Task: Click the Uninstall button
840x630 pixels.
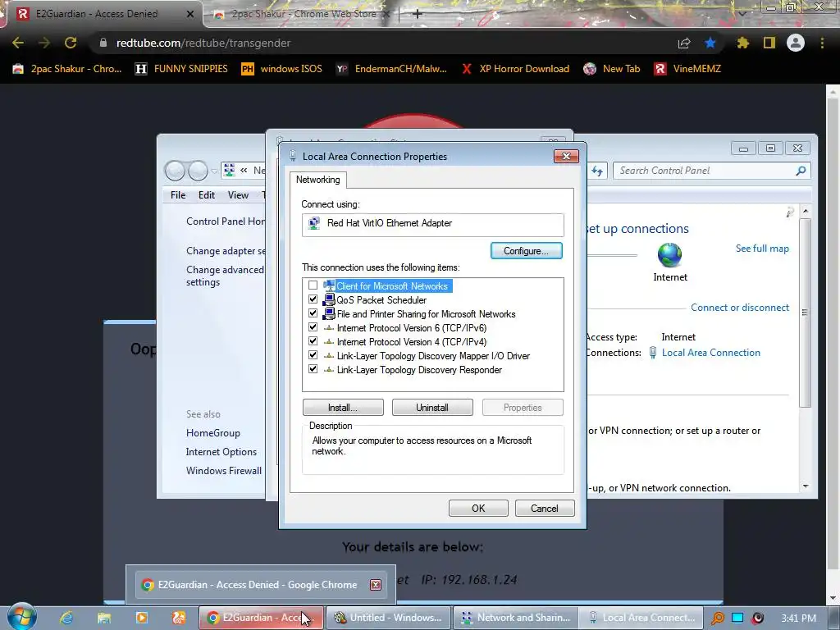Action: [432, 408]
